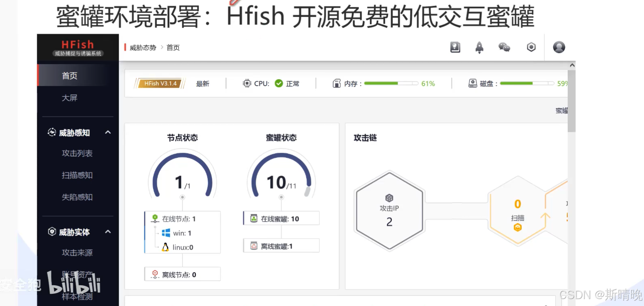This screenshot has height=306, width=644.
Task: Click the HFish V3.1.4 version badge
Action: click(x=160, y=83)
